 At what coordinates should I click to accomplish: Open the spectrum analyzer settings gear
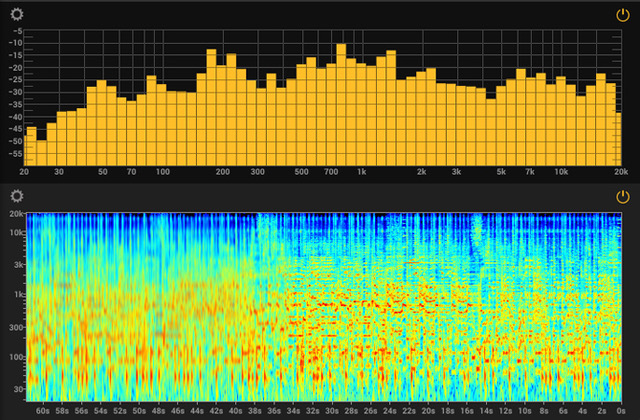18,15
